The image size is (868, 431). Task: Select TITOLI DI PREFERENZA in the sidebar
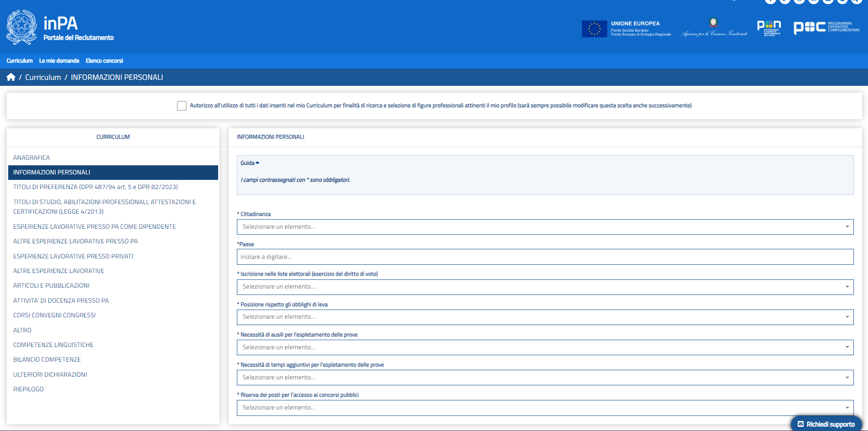pyautogui.click(x=113, y=187)
